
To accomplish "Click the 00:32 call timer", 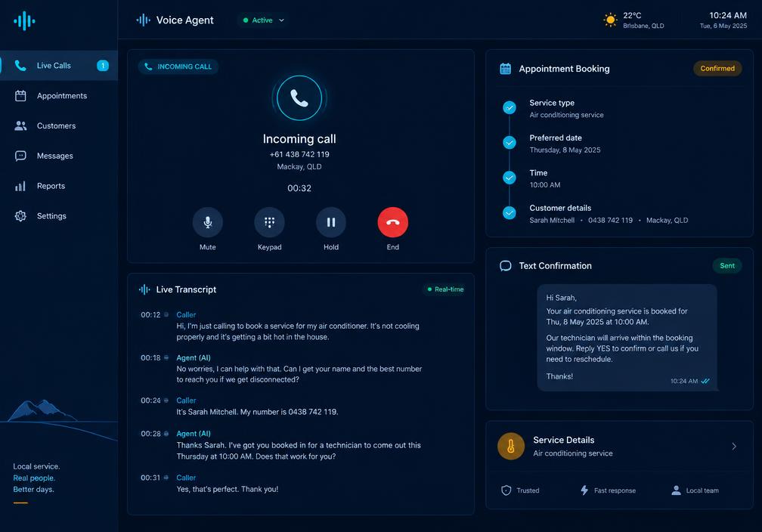I will 299,188.
